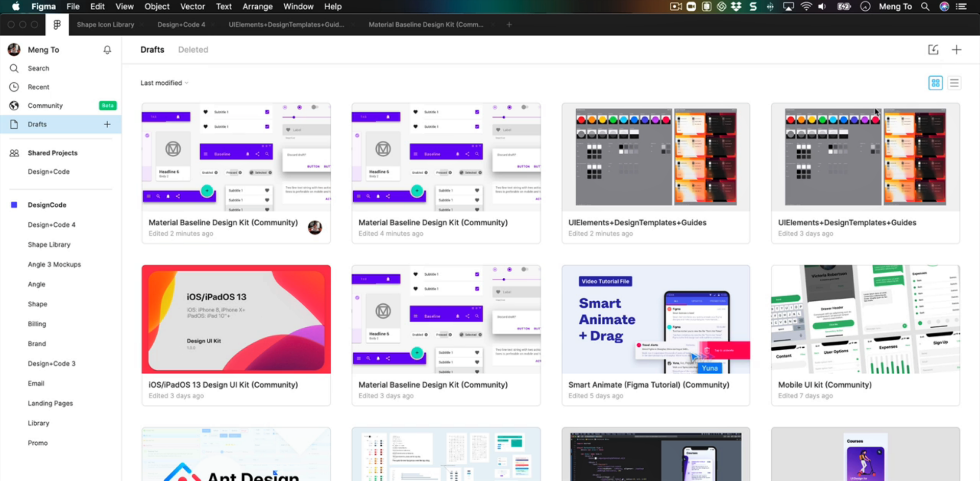Open the Help menu

(x=333, y=6)
